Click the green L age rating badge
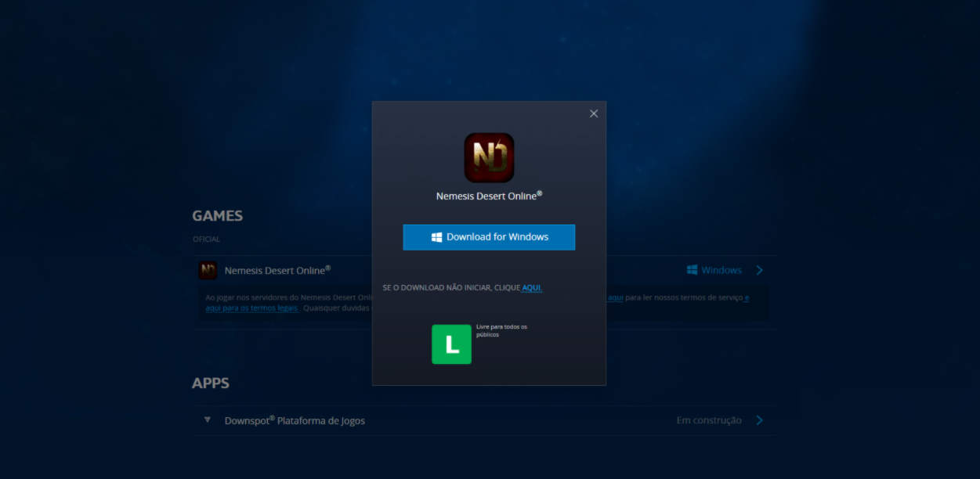This screenshot has height=479, width=980. tap(451, 344)
